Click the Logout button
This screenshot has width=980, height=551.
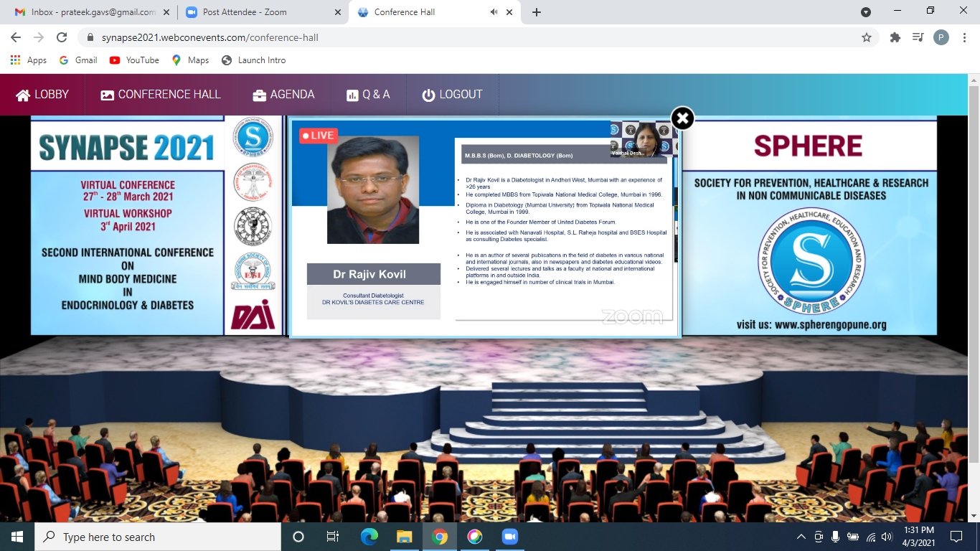[x=452, y=95]
